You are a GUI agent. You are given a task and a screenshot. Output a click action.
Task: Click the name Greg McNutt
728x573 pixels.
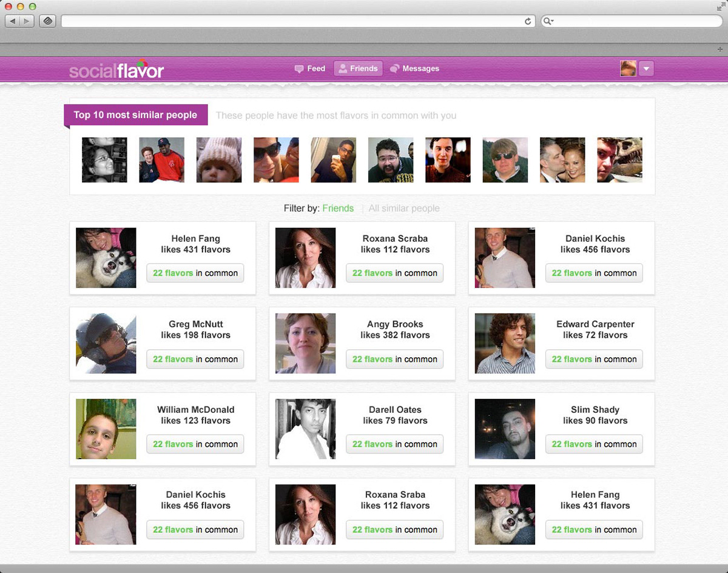196,324
